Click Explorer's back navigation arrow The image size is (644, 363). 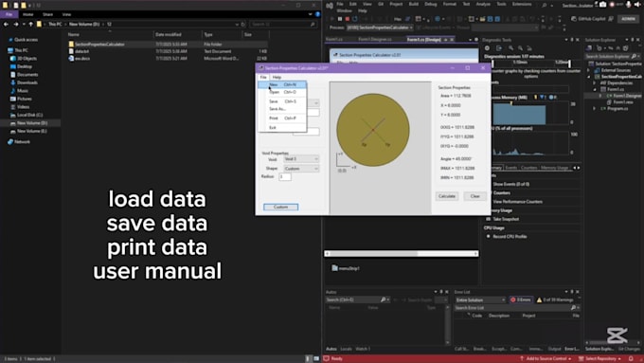(6, 25)
